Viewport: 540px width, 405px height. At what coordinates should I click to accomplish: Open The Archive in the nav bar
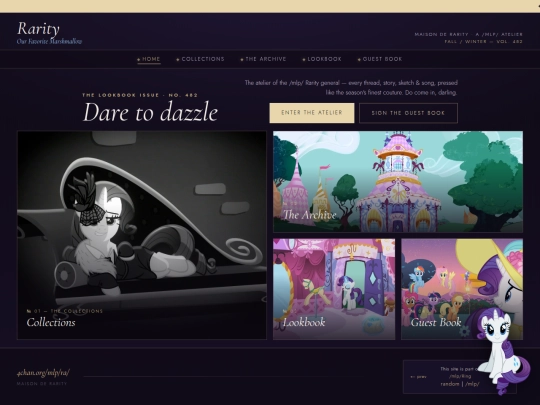coord(263,59)
